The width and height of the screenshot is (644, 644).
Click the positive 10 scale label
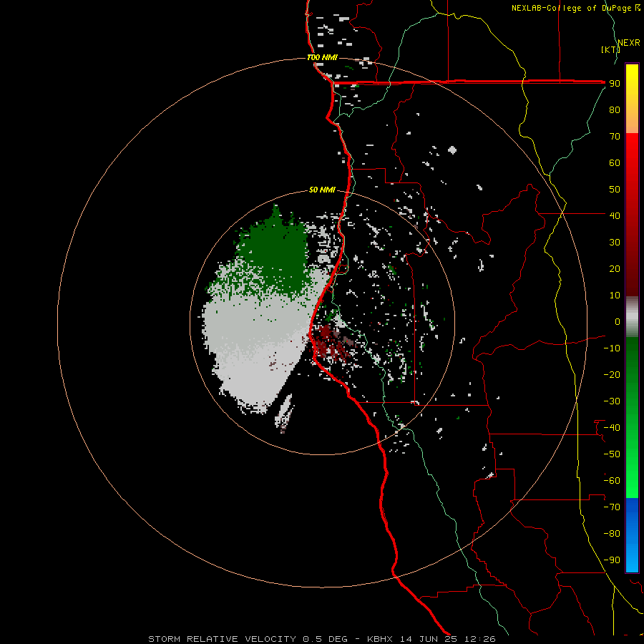coord(615,296)
